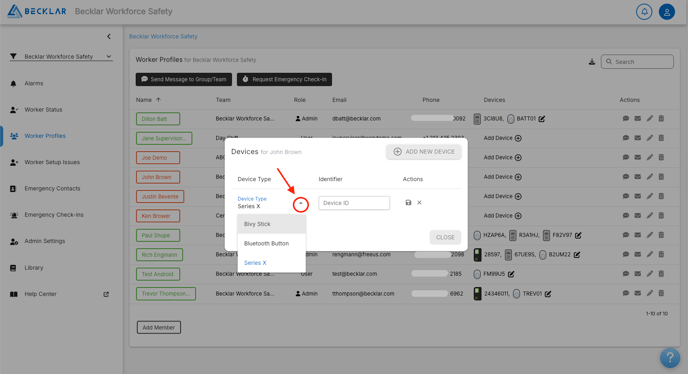Email icon in Joe Demo row

(x=638, y=157)
